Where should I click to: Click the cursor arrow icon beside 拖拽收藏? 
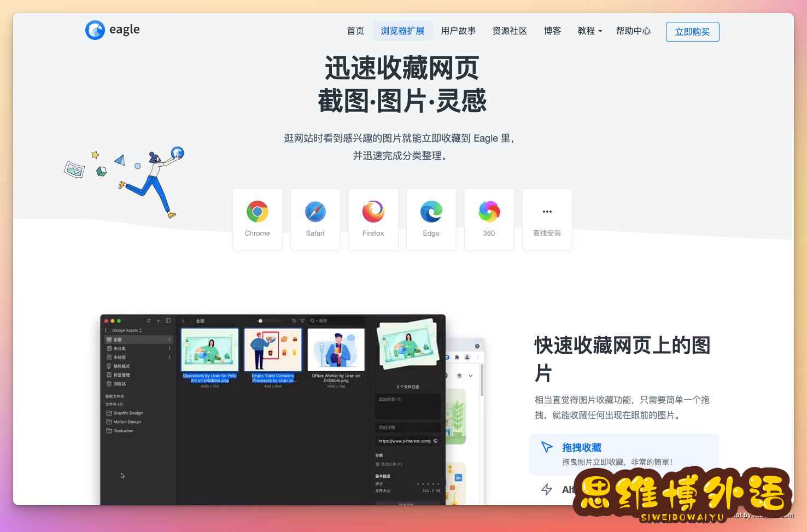547,447
